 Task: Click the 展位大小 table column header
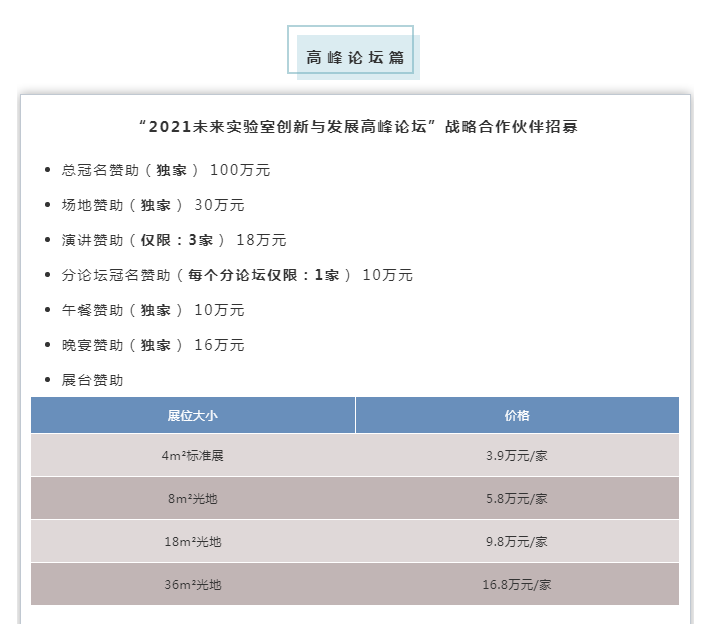[x=193, y=415]
